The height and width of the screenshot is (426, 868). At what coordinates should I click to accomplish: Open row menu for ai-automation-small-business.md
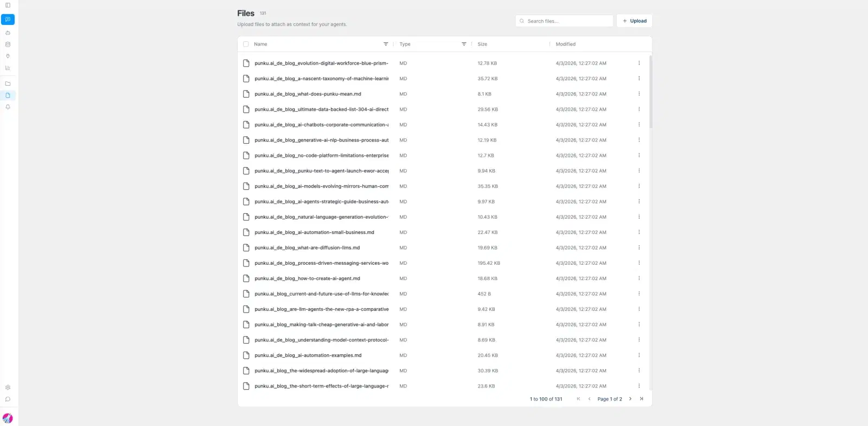click(x=639, y=232)
